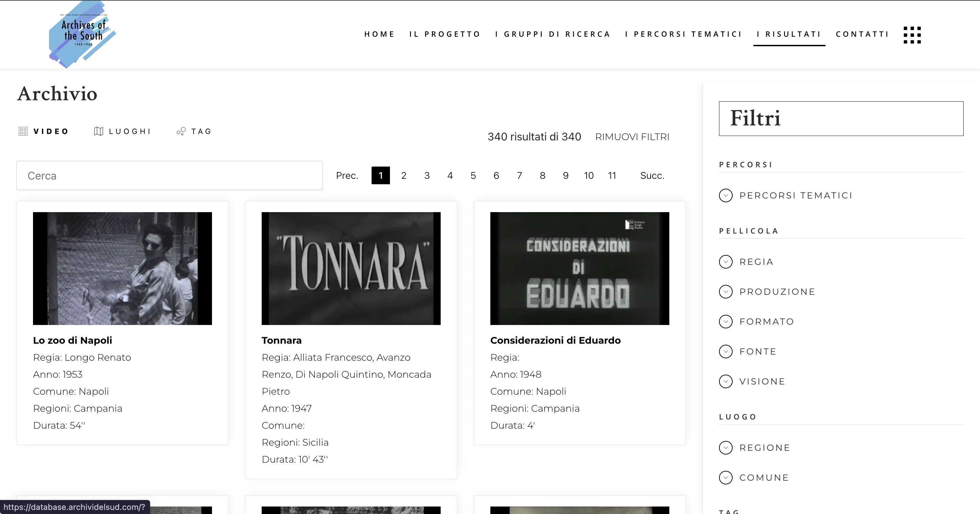Expand Percorsi Tematici filter chevron
980x514 pixels.
tap(725, 195)
